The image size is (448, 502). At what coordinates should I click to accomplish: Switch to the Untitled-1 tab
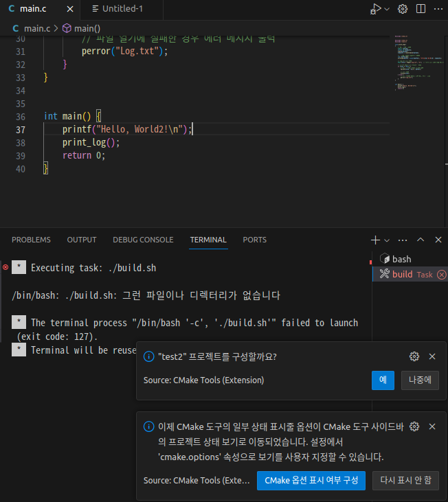point(122,9)
